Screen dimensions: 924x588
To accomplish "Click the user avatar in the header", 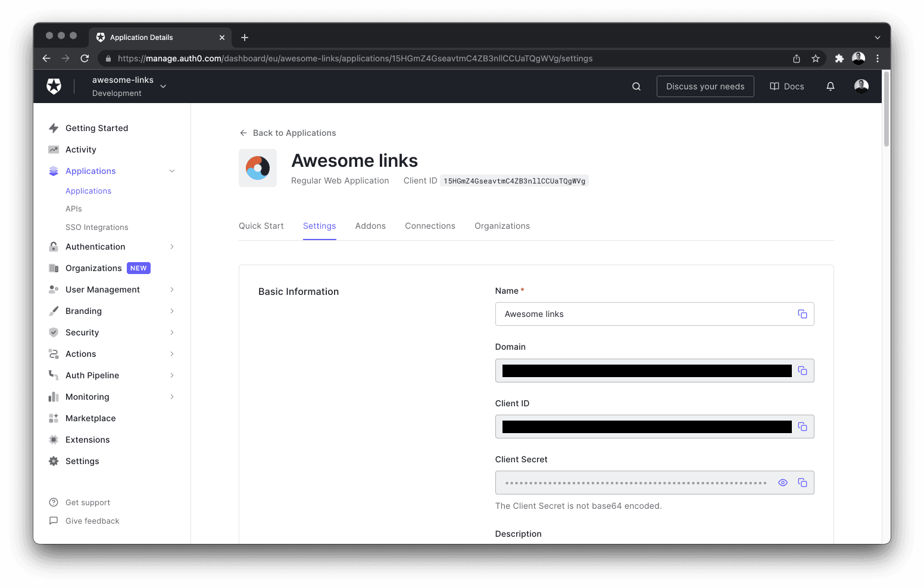I will [x=861, y=86].
